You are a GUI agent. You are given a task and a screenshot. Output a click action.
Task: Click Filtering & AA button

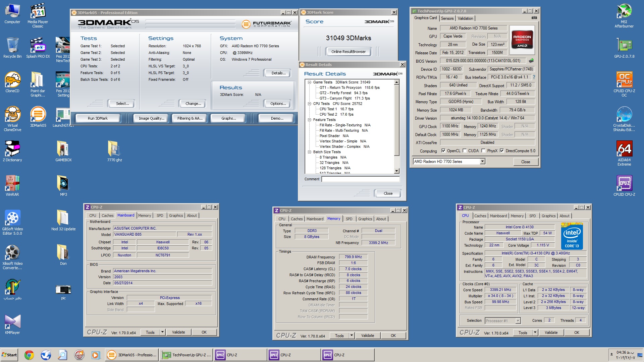[190, 118]
